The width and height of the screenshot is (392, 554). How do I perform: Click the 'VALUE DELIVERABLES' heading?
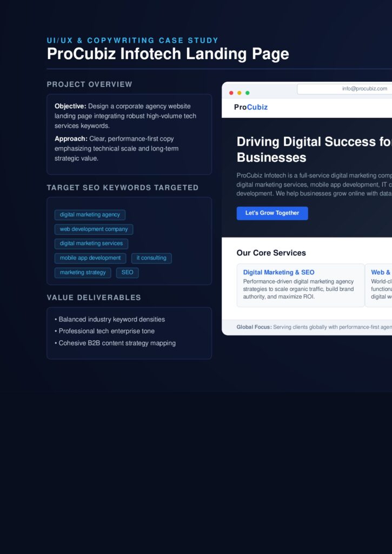point(94,298)
